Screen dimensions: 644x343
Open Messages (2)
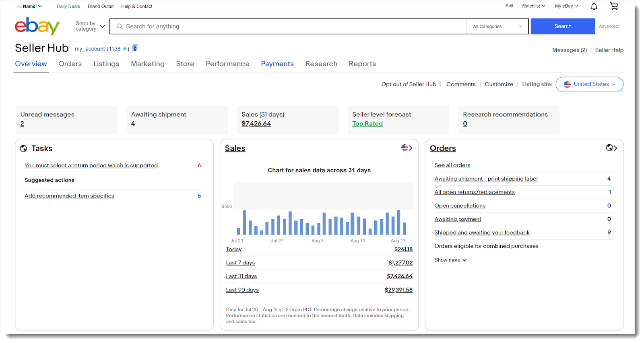[570, 50]
